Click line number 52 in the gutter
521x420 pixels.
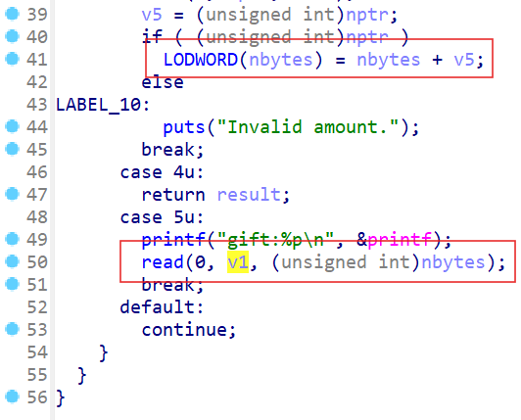tap(37, 307)
